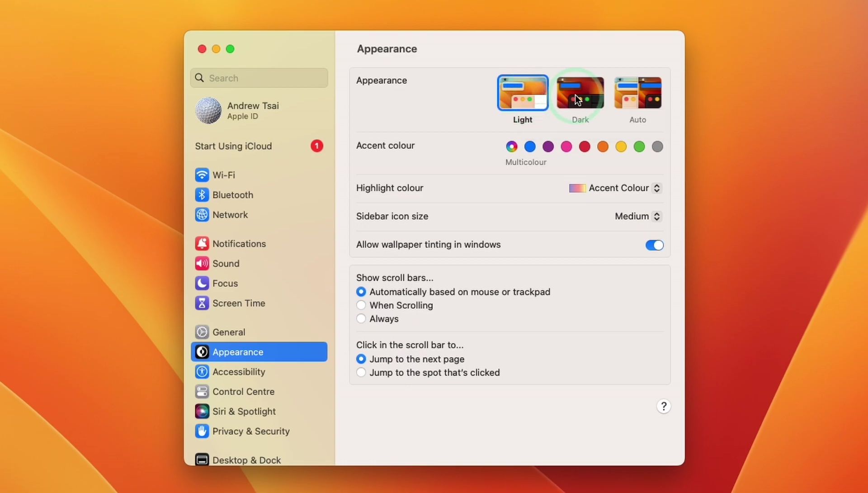This screenshot has height=493, width=868.
Task: Open General gear icon in sidebar
Action: (202, 332)
